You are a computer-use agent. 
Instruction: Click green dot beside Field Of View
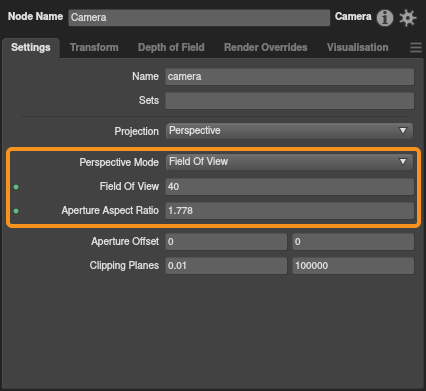[16, 187]
